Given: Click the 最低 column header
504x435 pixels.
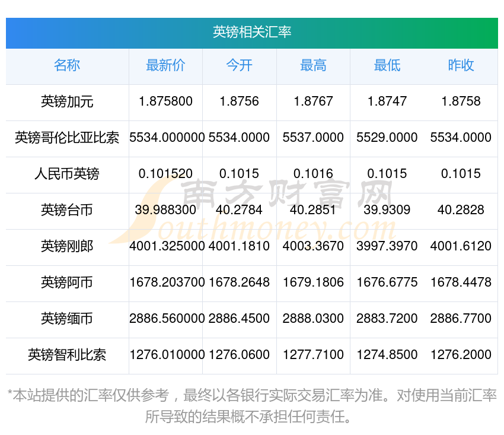Looking at the screenshot, I should click(x=387, y=65).
